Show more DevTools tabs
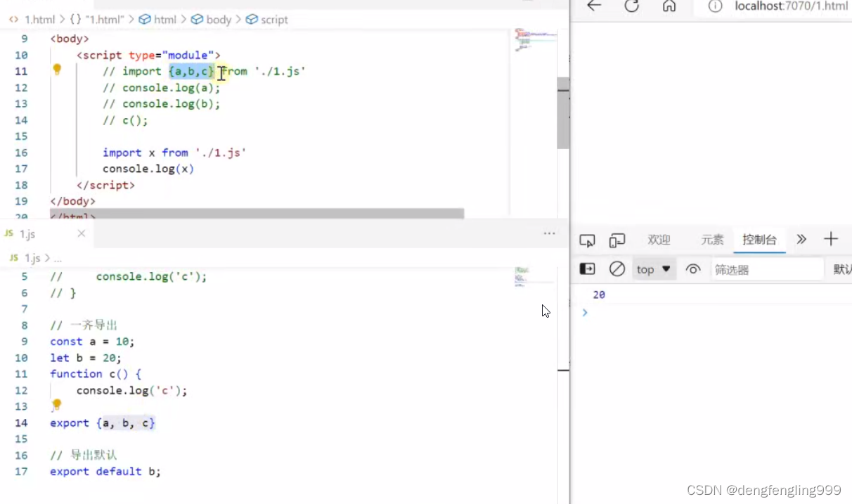852x504 pixels. tap(801, 240)
